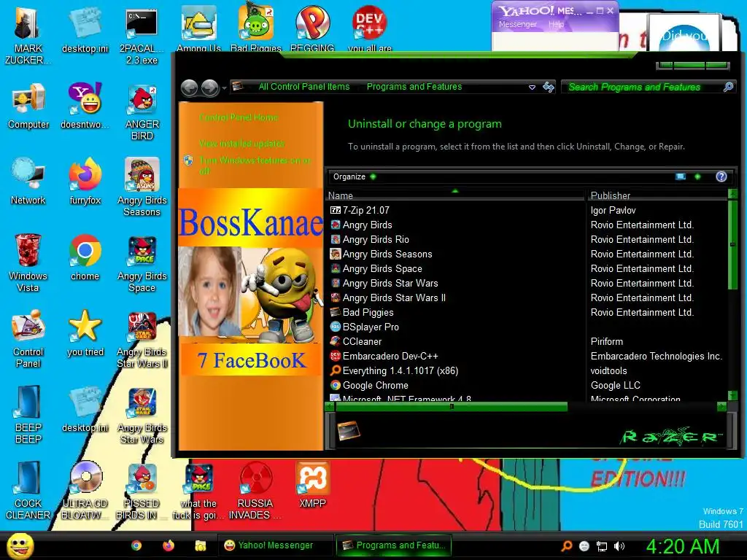This screenshot has height=560, width=747.
Task: Open the 'you tried' star desktop icon
Action: tap(85, 333)
